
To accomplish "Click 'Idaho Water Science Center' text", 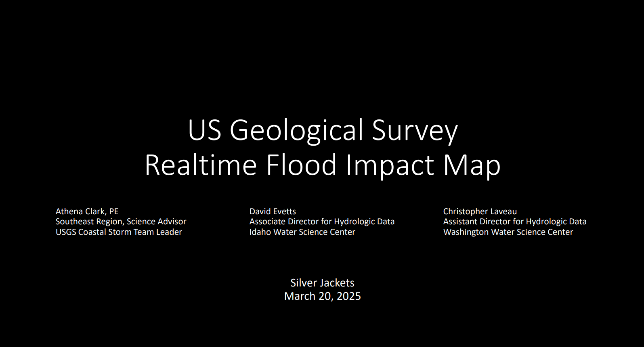I will click(302, 232).
